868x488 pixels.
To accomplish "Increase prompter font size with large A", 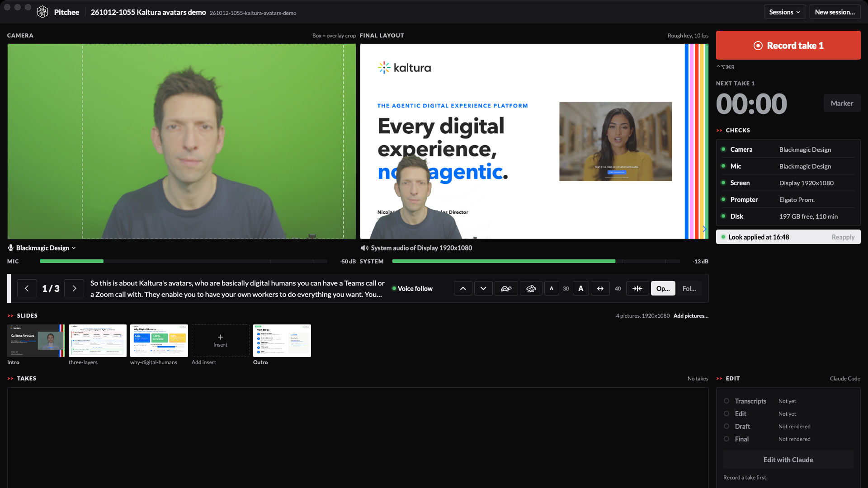I will [581, 288].
